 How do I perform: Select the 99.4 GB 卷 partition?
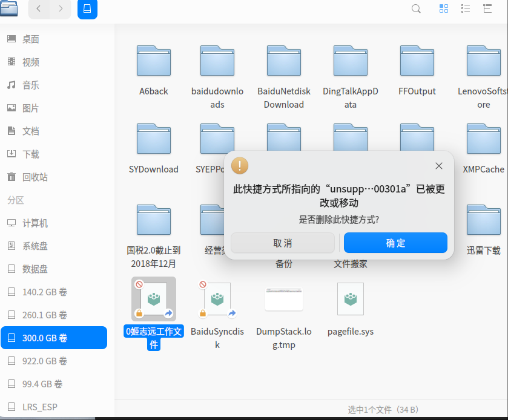pyautogui.click(x=54, y=384)
